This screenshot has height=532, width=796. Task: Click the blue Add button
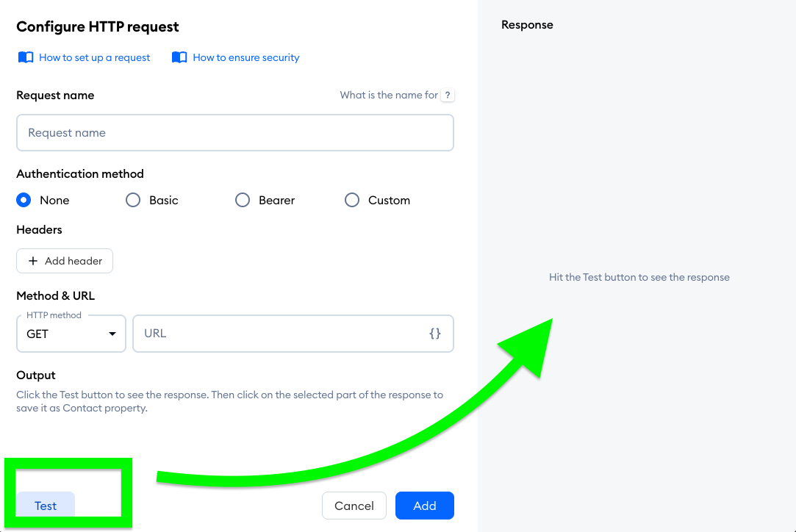coord(425,506)
